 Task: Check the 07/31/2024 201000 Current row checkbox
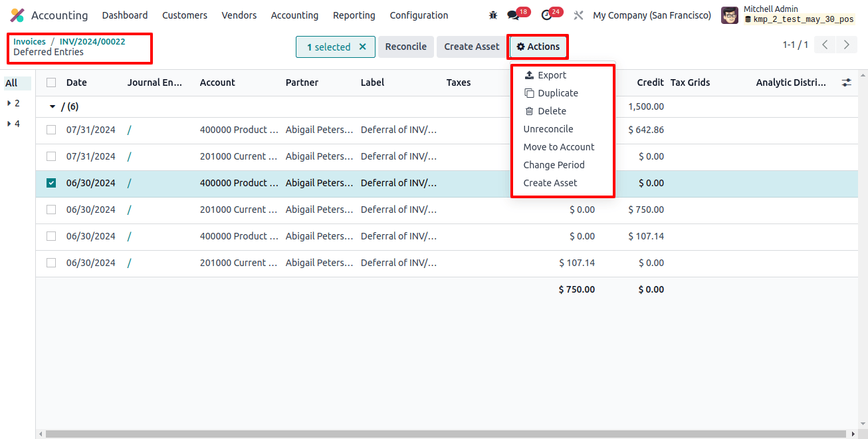[x=51, y=156]
